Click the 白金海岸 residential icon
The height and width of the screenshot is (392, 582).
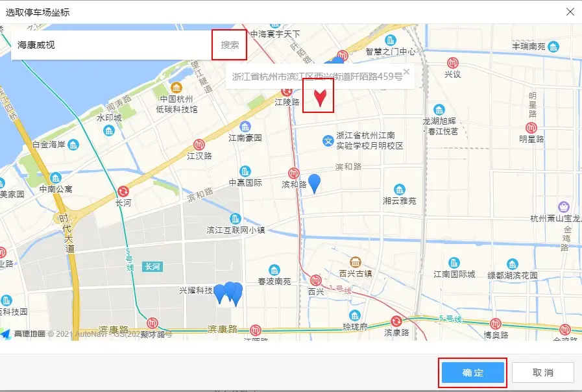click(73, 144)
